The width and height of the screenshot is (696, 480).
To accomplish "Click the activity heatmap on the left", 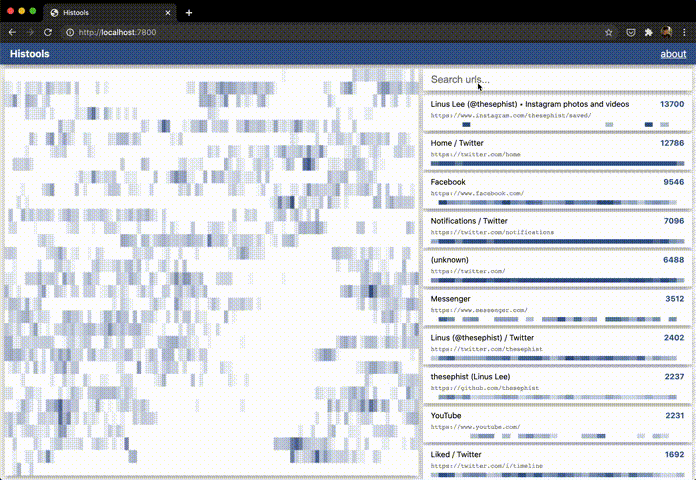I will point(212,272).
